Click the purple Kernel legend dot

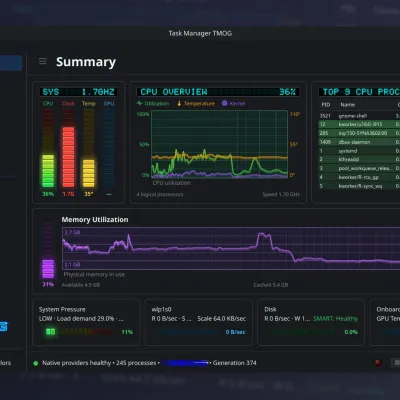pos(224,103)
